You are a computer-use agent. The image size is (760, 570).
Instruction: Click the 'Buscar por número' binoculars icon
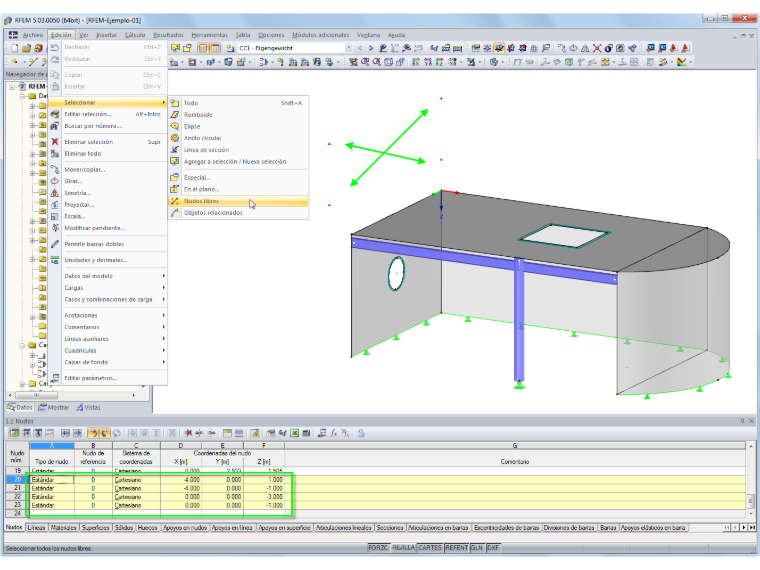pyautogui.click(x=55, y=126)
